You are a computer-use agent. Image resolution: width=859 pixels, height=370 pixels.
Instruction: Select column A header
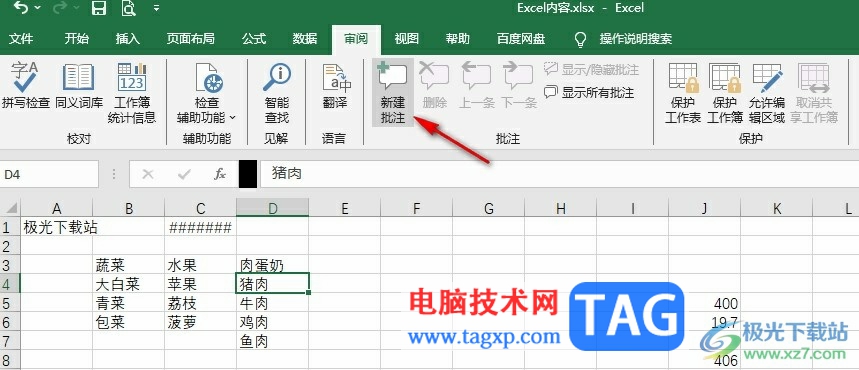pyautogui.click(x=56, y=208)
